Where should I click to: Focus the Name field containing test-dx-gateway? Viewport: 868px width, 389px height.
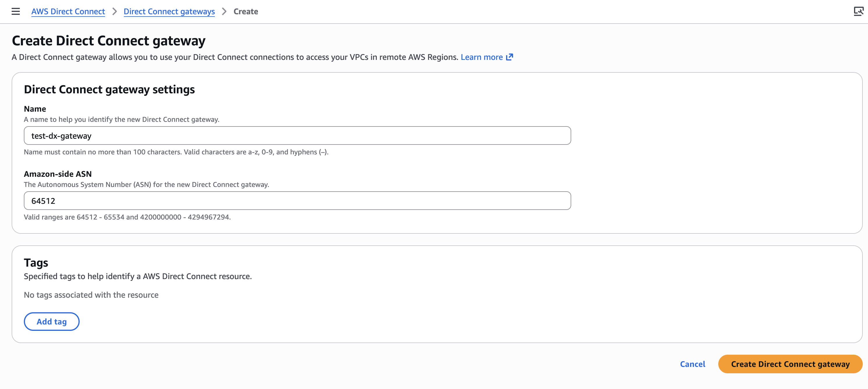(x=297, y=135)
